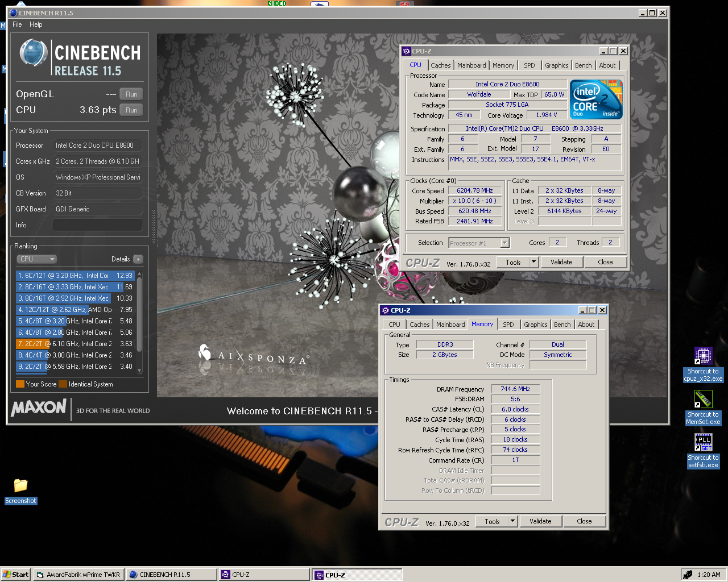Open the CPU ranking type dropdown

click(36, 259)
